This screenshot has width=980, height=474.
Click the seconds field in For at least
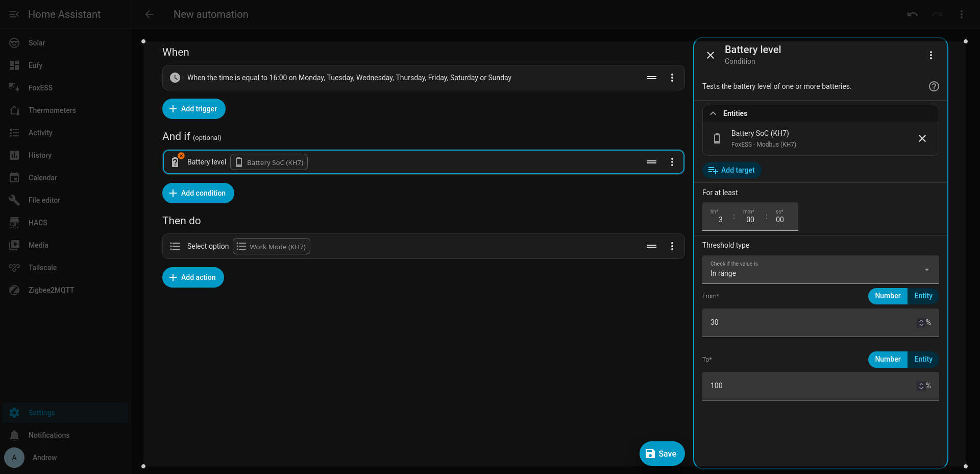tap(781, 217)
